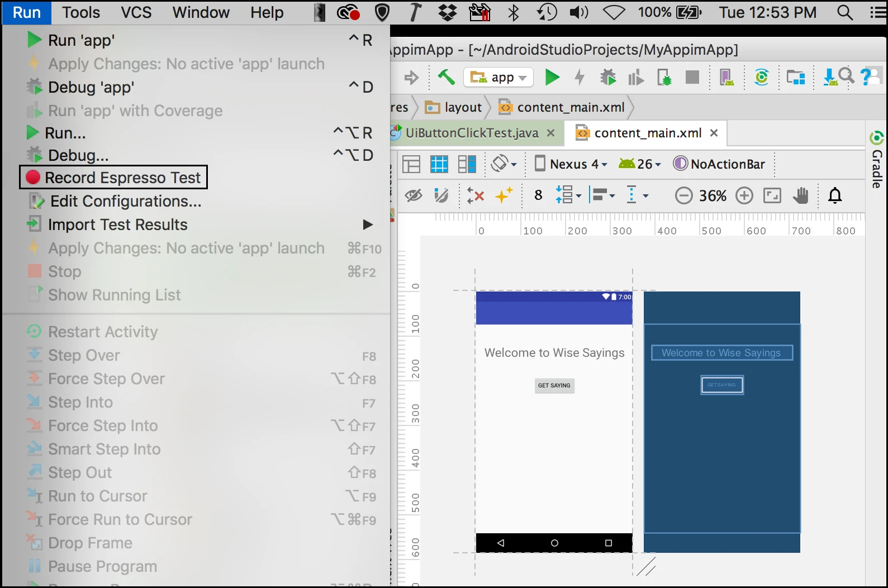Click the content_main.xml breadcrumb
Image resolution: width=888 pixels, height=588 pixels.
(x=562, y=107)
